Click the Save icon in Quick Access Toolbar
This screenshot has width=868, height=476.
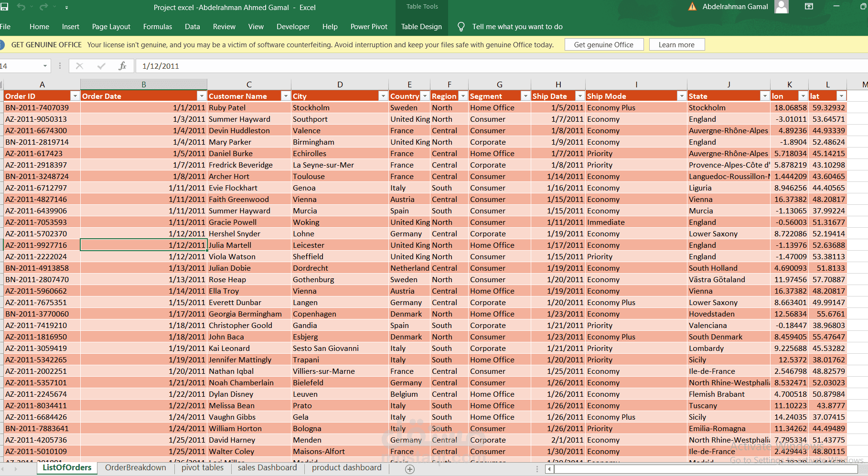(x=5, y=7)
